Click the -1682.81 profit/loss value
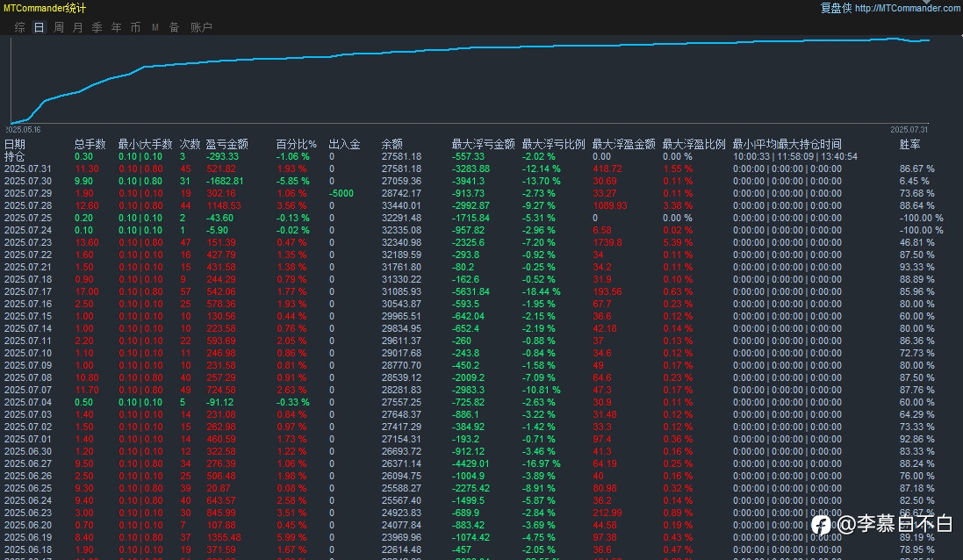 pyautogui.click(x=225, y=181)
